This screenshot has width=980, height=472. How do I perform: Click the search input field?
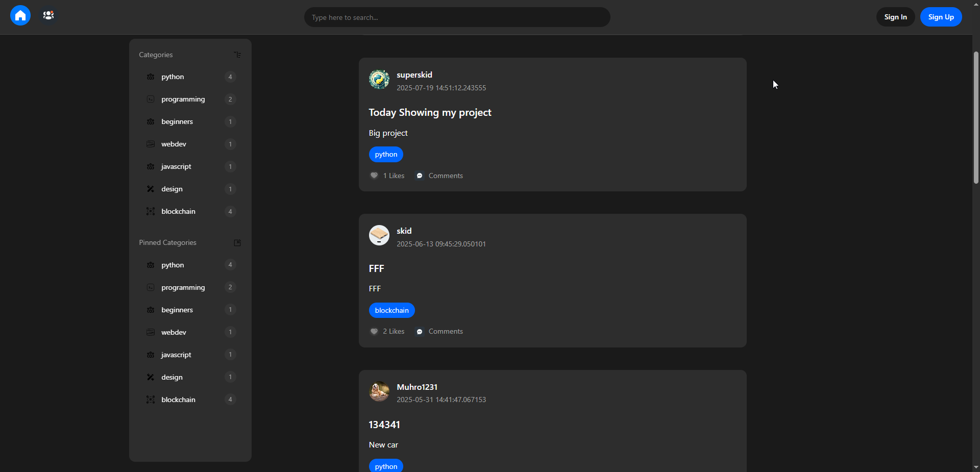[457, 17]
